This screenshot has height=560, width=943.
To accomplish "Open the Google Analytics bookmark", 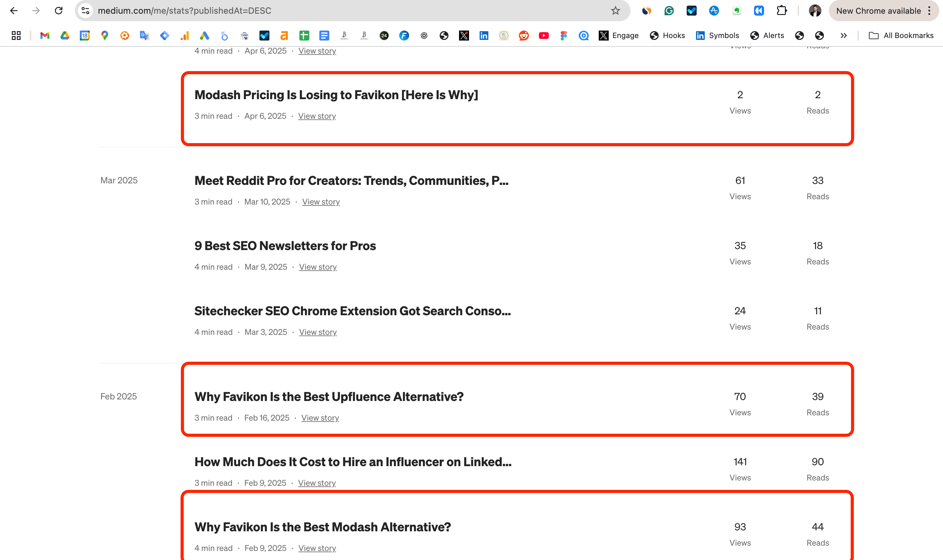I will (x=185, y=36).
